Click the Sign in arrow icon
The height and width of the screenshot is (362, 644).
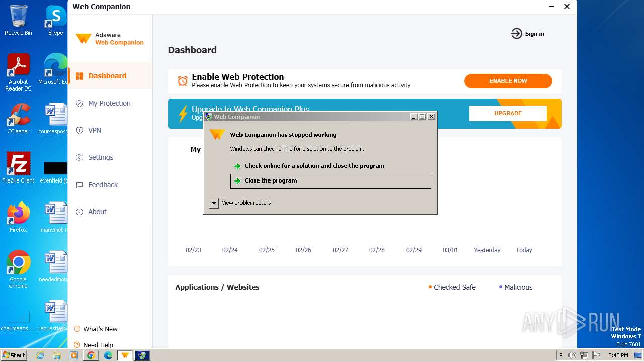[517, 34]
